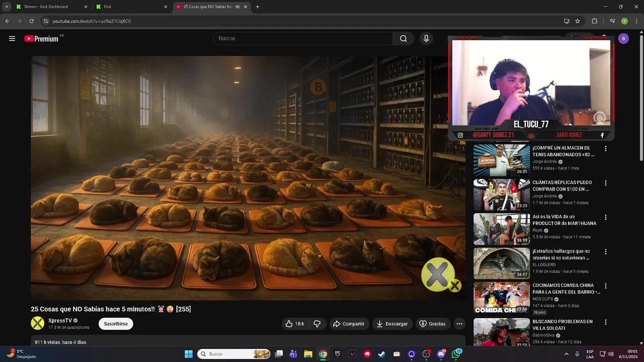Show hidden system tray icons chevron

tap(567, 354)
